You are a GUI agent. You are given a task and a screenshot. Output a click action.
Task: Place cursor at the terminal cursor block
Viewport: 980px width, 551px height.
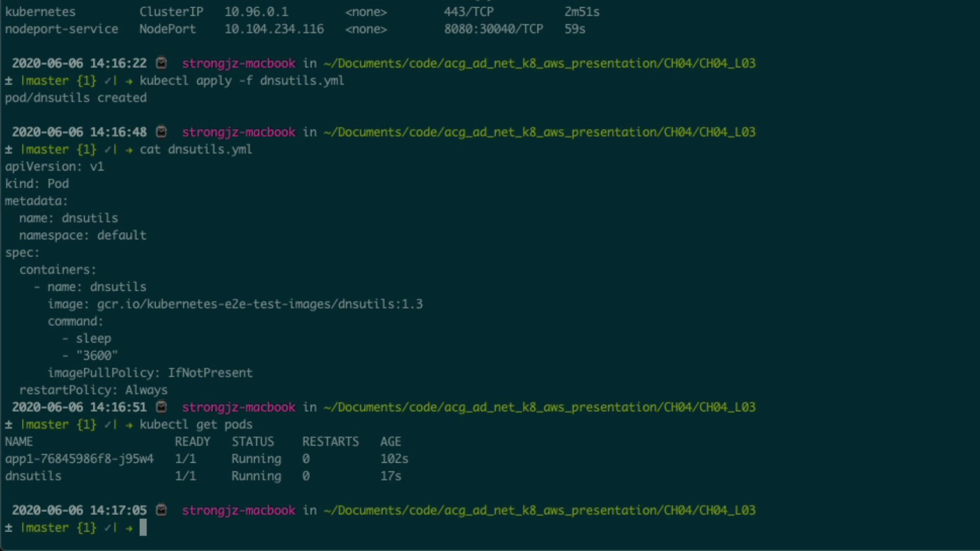(143, 528)
